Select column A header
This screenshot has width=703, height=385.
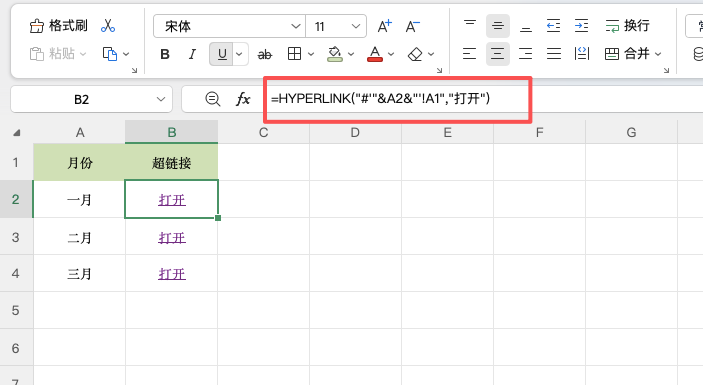[80, 132]
